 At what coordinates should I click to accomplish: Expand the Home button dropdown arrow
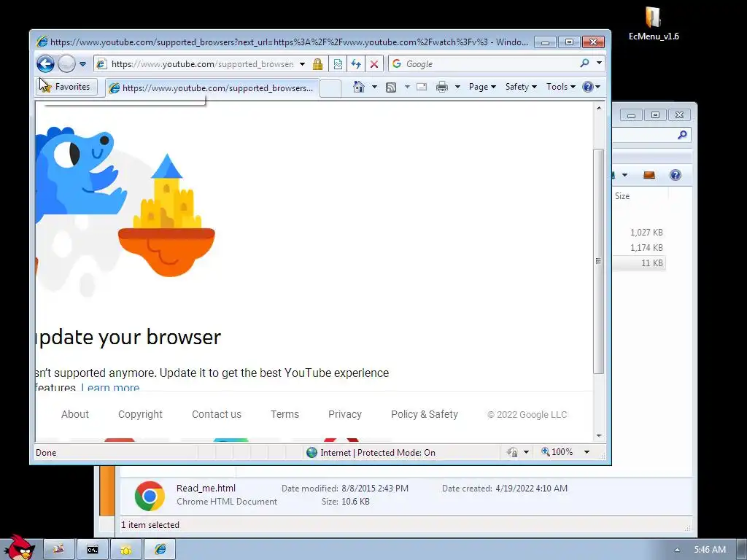point(374,87)
